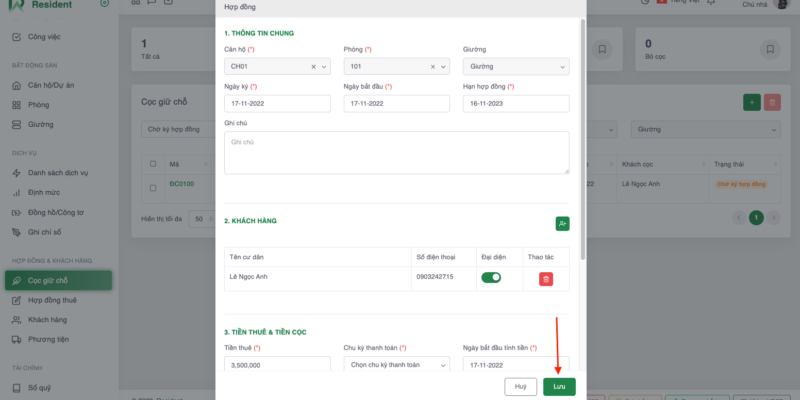Select the BC0100 row checkbox

[x=153, y=186]
